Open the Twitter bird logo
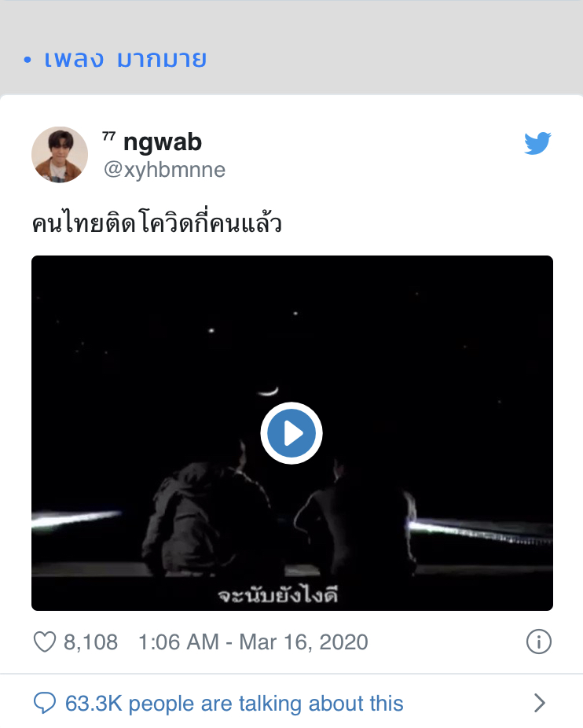The height and width of the screenshot is (728, 583). [x=537, y=143]
